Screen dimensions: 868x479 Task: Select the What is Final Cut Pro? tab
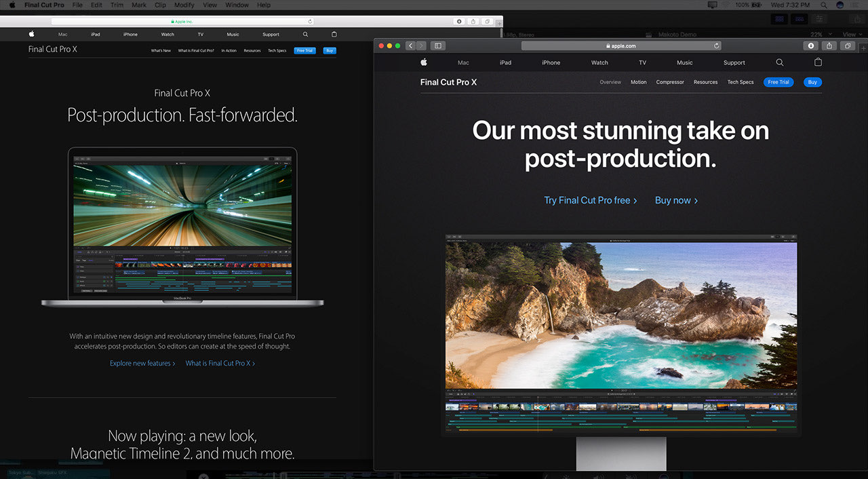point(196,51)
